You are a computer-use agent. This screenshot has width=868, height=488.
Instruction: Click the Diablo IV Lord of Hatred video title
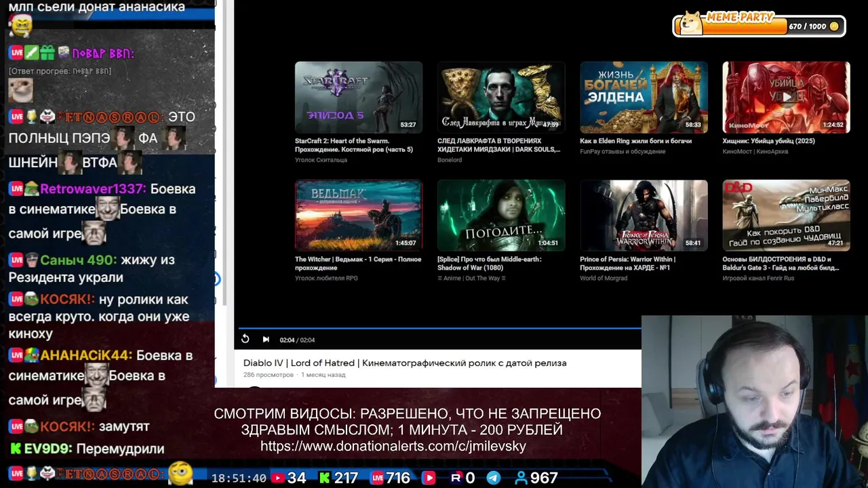[x=405, y=363]
